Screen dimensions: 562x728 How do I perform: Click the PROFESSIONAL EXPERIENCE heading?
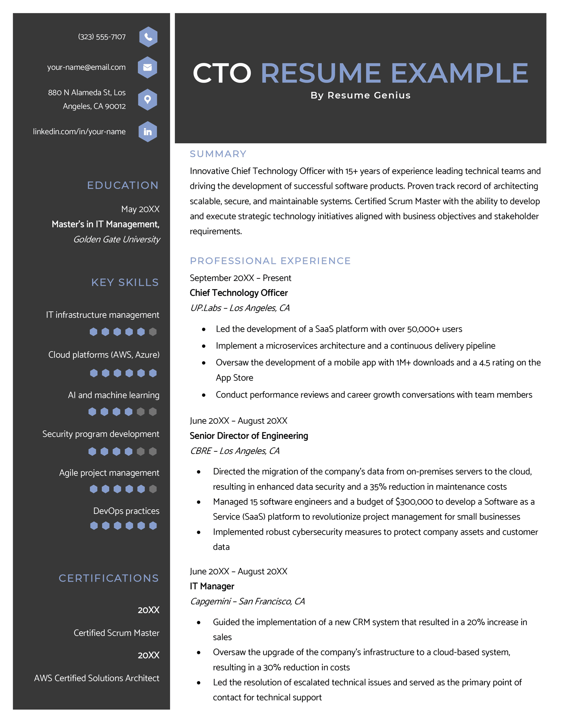pos(270,261)
